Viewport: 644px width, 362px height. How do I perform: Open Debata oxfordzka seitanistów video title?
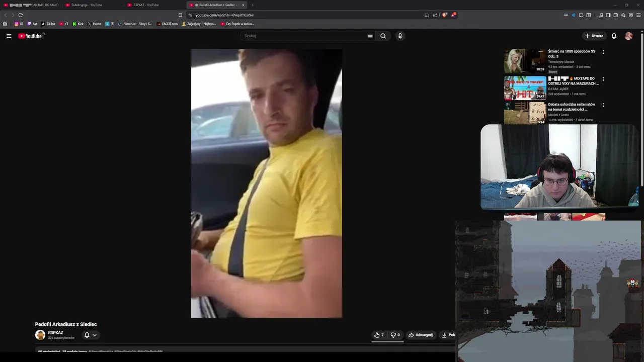(572, 107)
